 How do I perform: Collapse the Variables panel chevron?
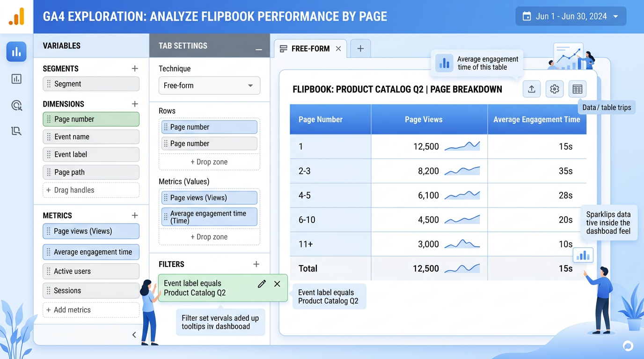tap(134, 335)
